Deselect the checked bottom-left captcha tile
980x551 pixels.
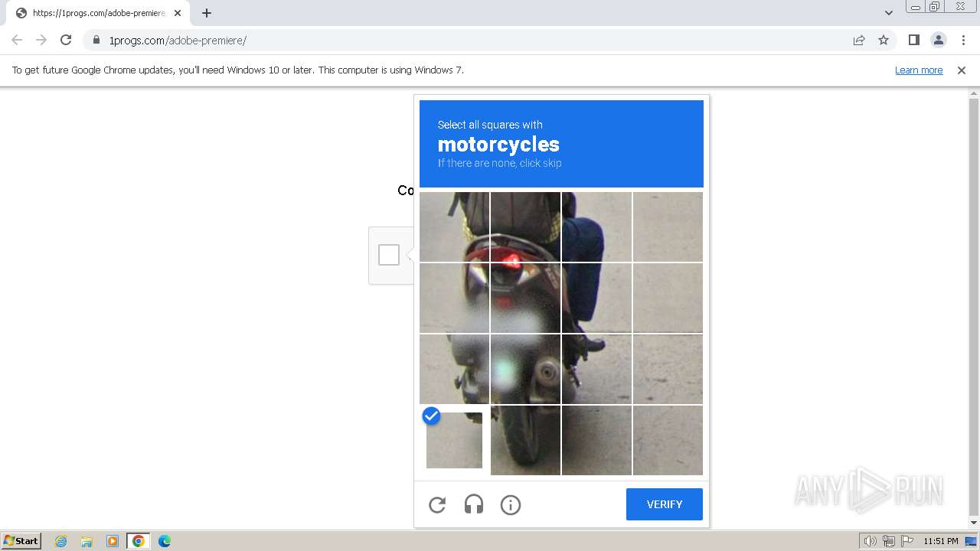click(454, 440)
